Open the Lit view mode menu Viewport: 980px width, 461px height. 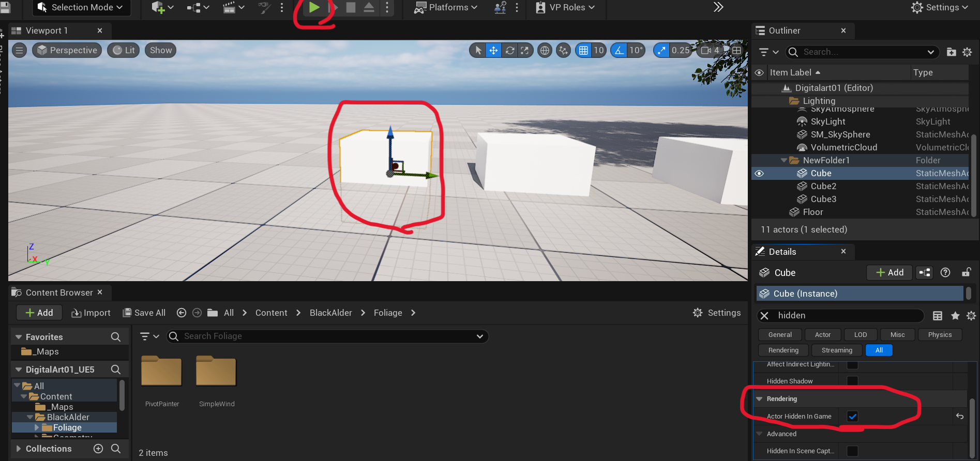point(124,50)
